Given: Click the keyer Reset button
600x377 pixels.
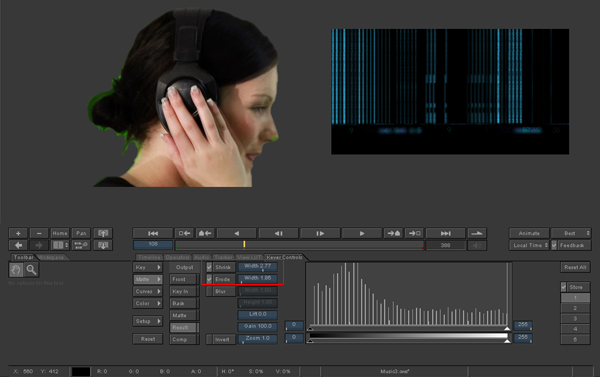Looking at the screenshot, I should [x=148, y=339].
